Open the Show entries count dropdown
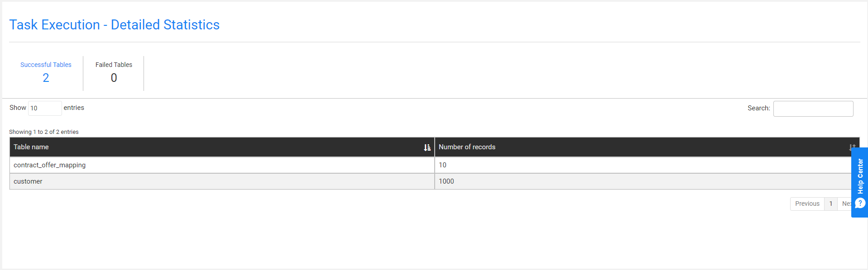The image size is (868, 270). point(45,108)
